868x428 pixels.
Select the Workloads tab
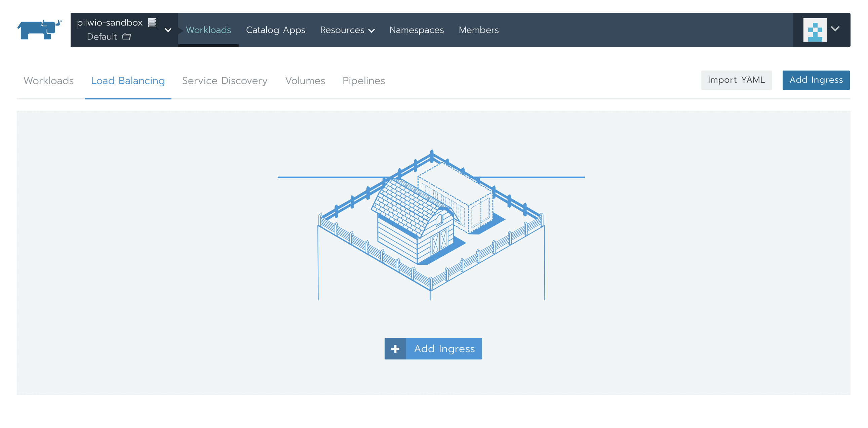click(49, 80)
